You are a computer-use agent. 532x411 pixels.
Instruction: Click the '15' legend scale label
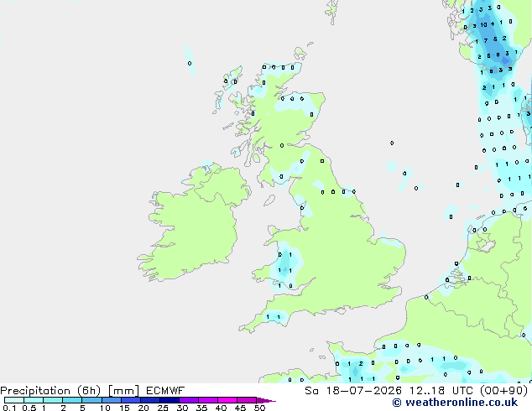point(124,408)
